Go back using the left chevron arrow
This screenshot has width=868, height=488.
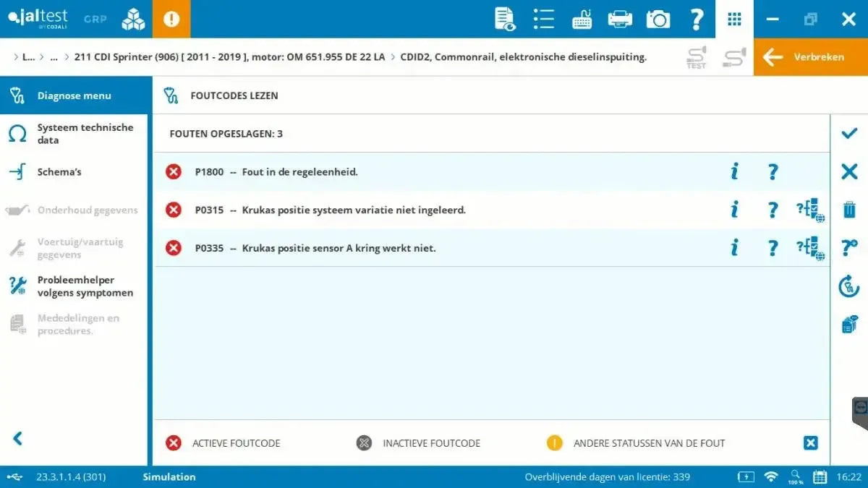click(18, 438)
